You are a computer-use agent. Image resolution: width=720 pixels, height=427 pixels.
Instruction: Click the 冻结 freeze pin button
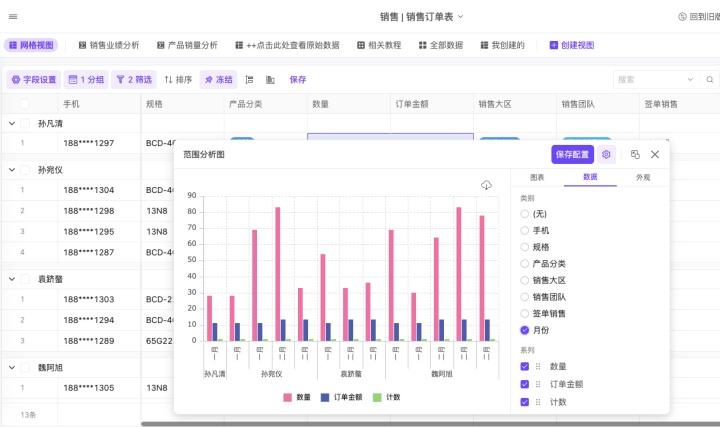point(218,79)
